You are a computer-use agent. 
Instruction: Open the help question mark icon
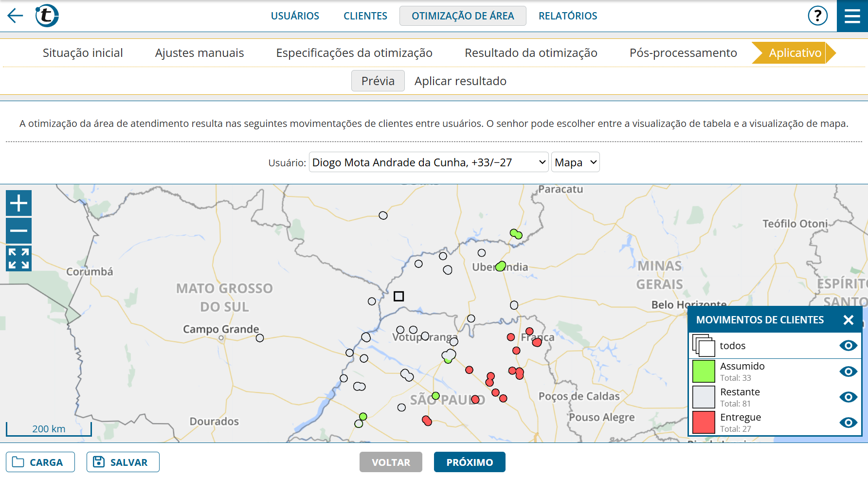[817, 16]
